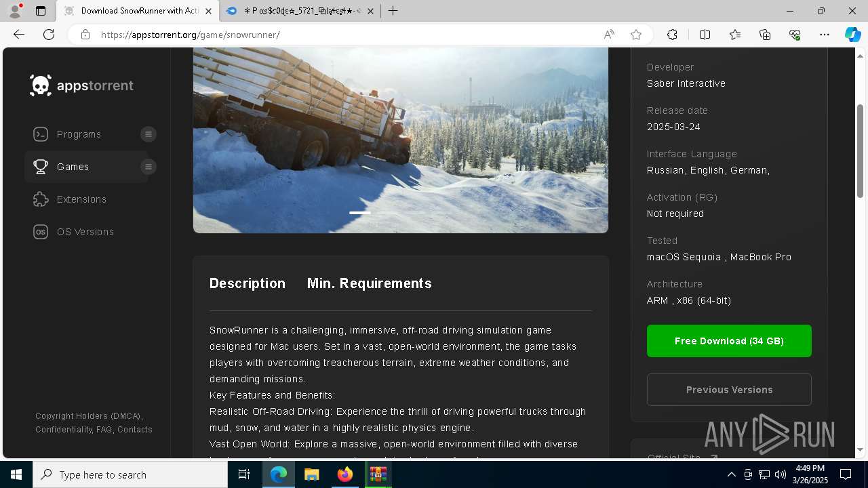
Task: View site information lock icon
Action: click(x=85, y=35)
